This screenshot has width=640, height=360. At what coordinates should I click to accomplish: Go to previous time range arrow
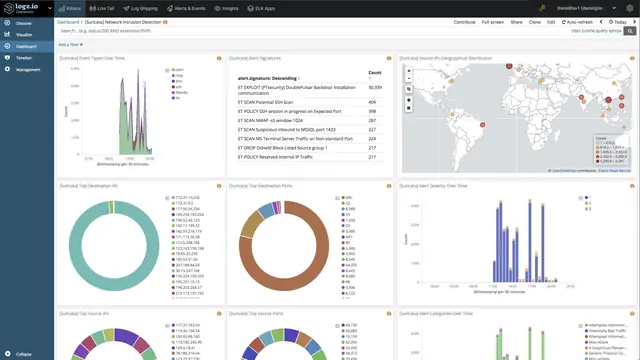pyautogui.click(x=601, y=22)
